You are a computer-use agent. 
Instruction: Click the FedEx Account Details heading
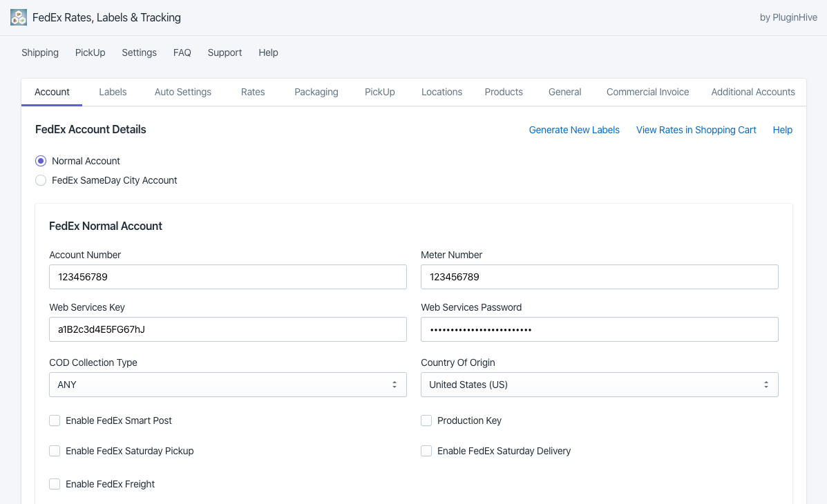91,130
